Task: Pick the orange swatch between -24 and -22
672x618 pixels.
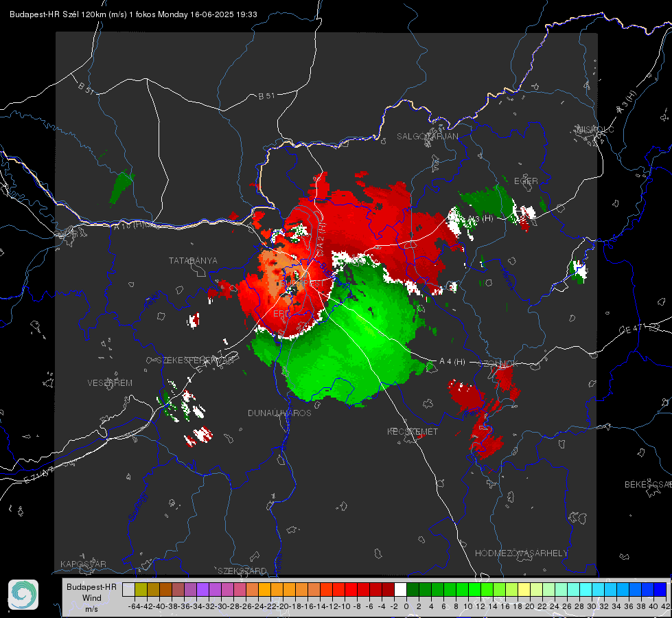Action: pyautogui.click(x=264, y=590)
